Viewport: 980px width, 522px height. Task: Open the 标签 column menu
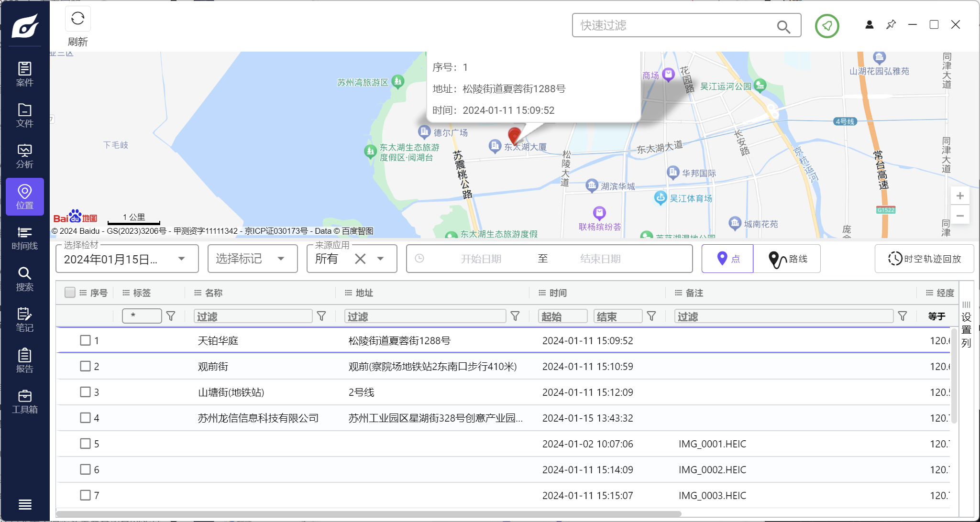(126, 293)
